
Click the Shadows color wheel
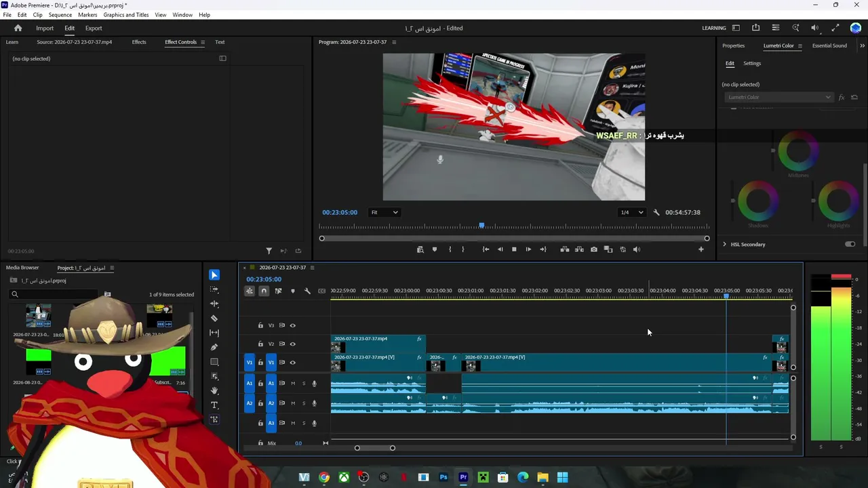click(x=757, y=201)
